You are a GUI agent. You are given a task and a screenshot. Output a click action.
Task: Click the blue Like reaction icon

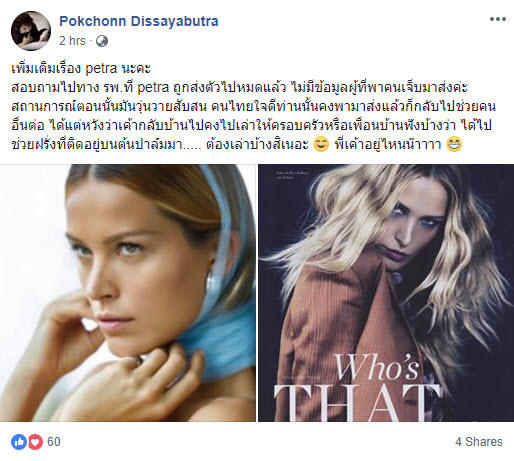[x=19, y=442]
